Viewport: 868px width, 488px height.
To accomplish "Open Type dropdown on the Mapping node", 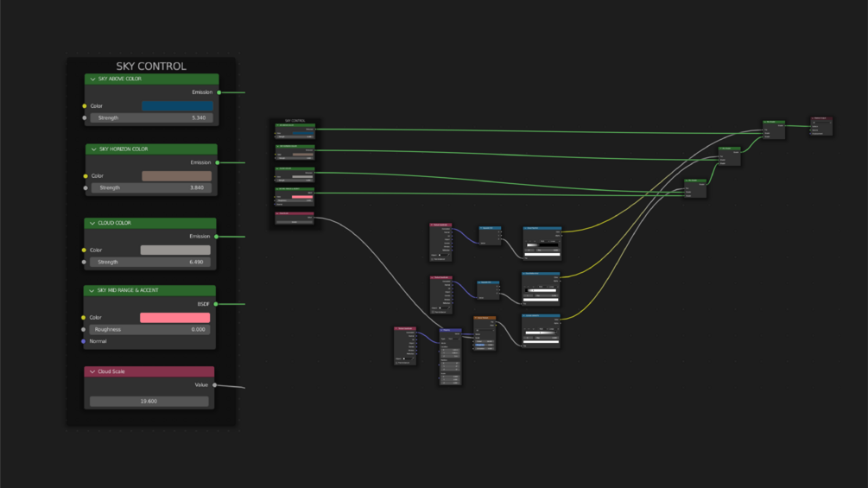I will (456, 339).
